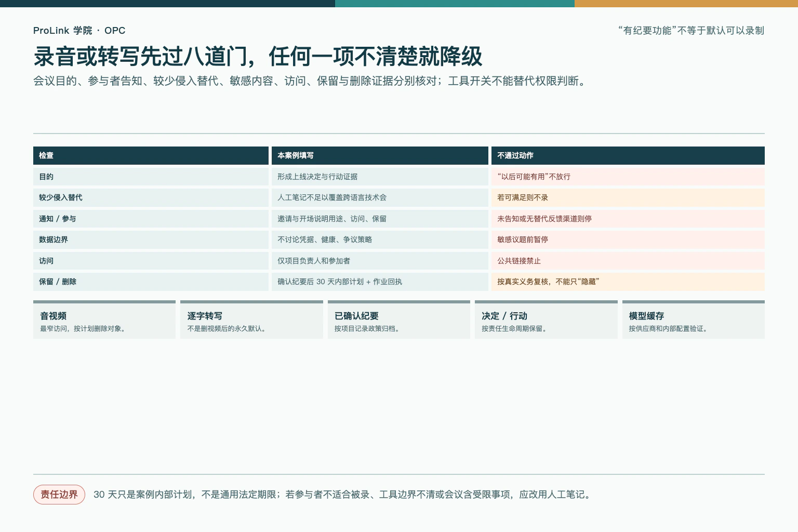Click the cell 敏感议题前暂停
Image resolution: width=798 pixels, height=532 pixels.
[x=628, y=240]
